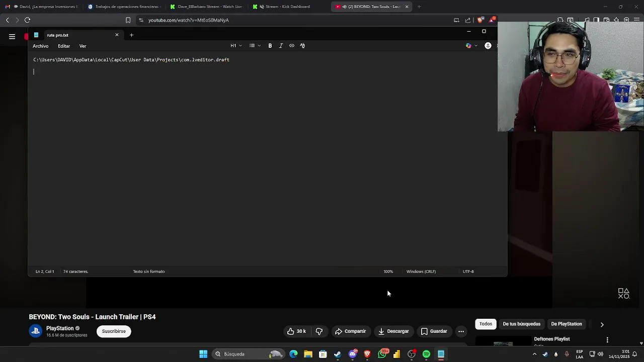Open the 100% zoom status entry

[x=388, y=271]
